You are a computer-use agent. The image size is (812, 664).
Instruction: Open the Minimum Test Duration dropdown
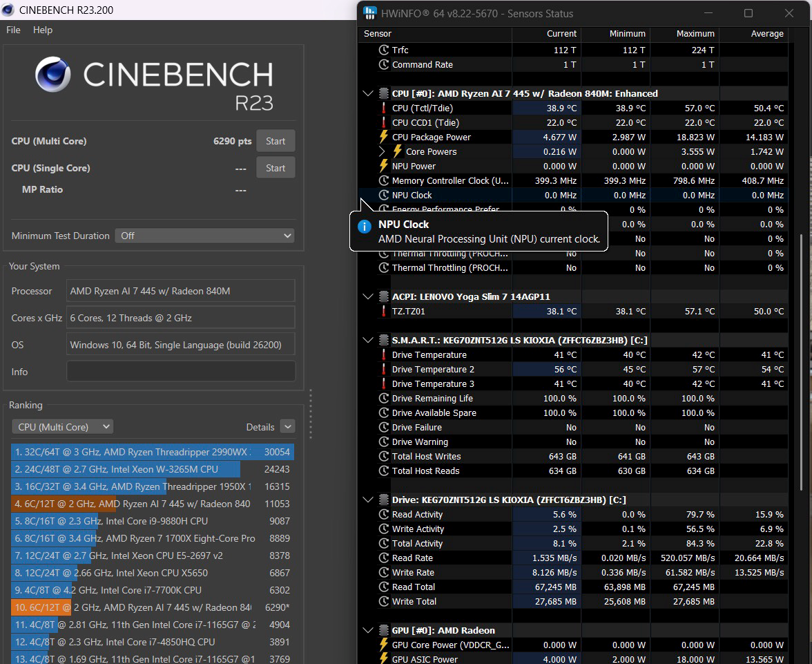tap(205, 236)
